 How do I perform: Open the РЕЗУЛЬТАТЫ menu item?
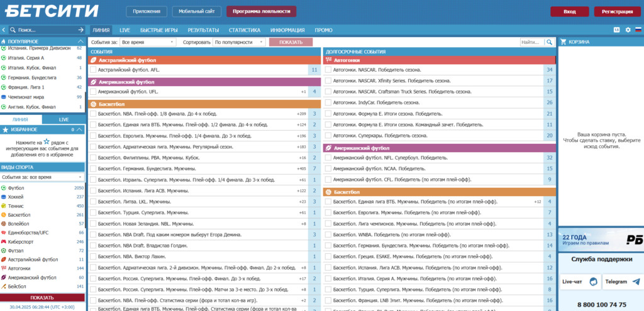point(203,30)
